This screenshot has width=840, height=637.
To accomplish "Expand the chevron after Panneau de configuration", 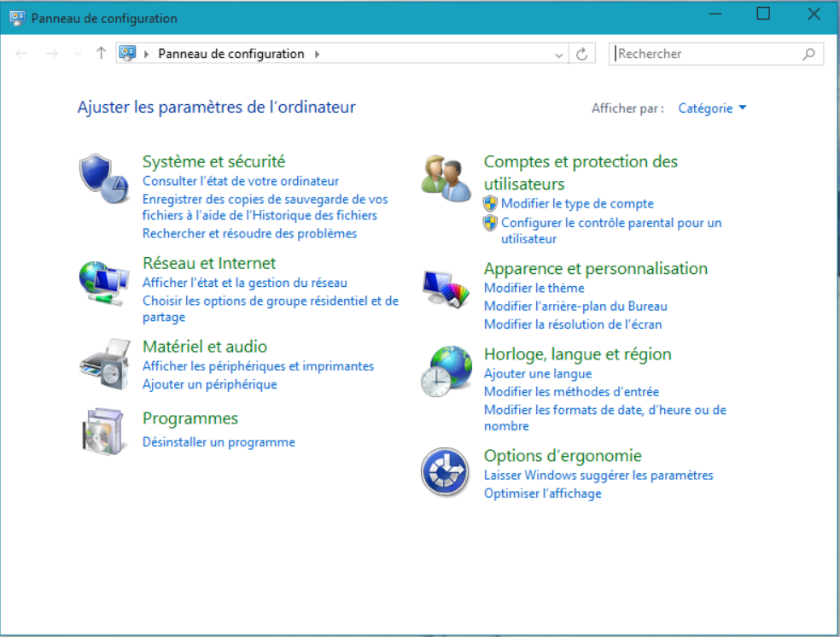I will click(x=318, y=54).
